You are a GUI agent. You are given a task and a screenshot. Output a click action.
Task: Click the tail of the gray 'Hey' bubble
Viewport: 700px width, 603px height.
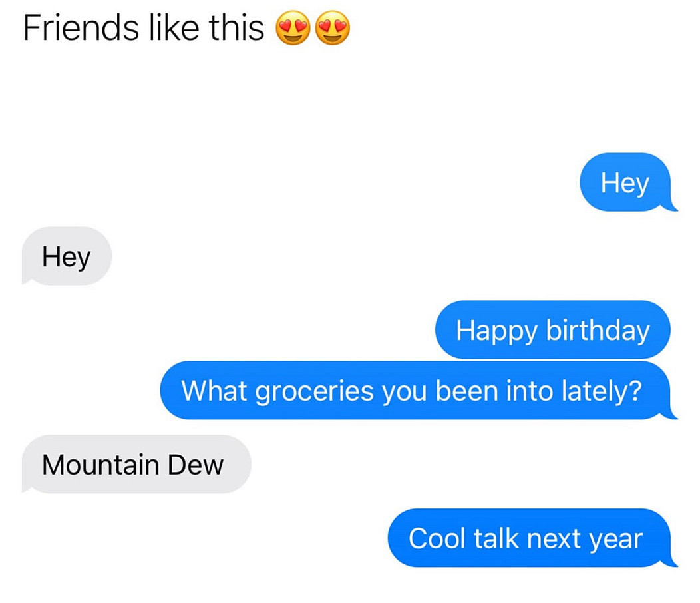tap(27, 280)
